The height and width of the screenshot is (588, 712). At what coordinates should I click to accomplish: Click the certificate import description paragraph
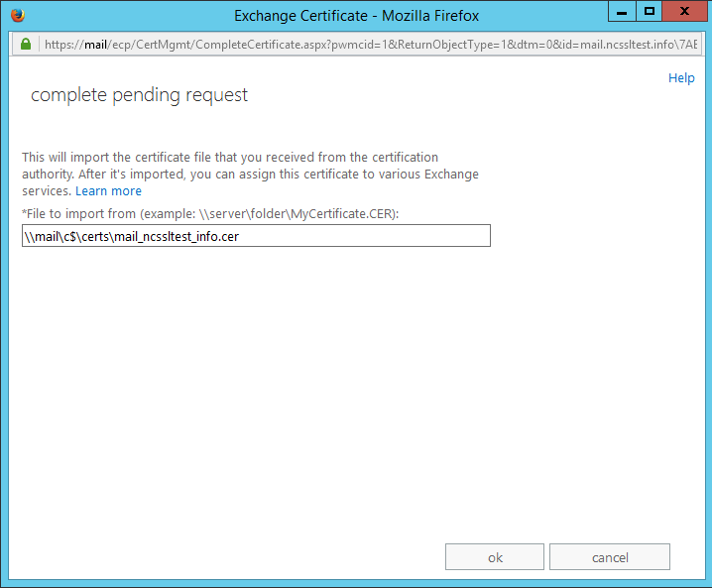tap(250, 174)
